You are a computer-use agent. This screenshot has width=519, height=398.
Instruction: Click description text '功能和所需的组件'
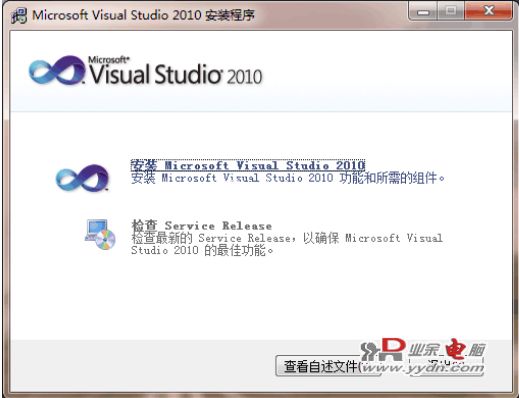pos(388,178)
